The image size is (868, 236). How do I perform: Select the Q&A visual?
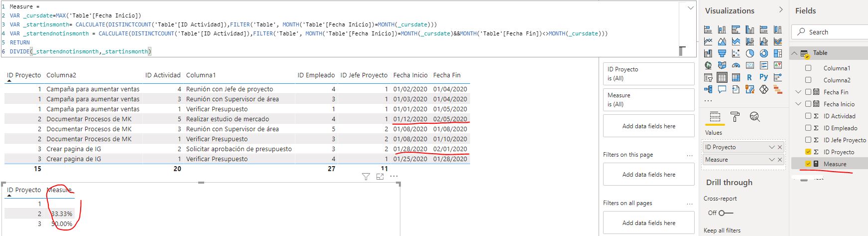click(722, 89)
